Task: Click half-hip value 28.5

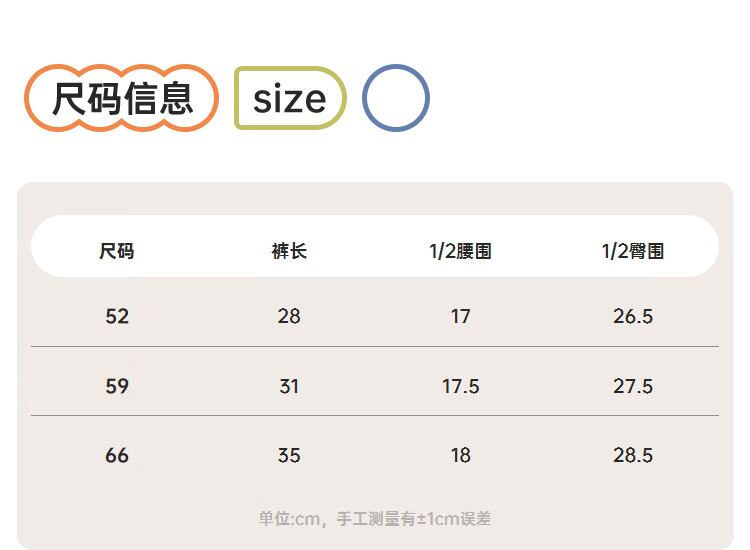Action: (x=633, y=455)
